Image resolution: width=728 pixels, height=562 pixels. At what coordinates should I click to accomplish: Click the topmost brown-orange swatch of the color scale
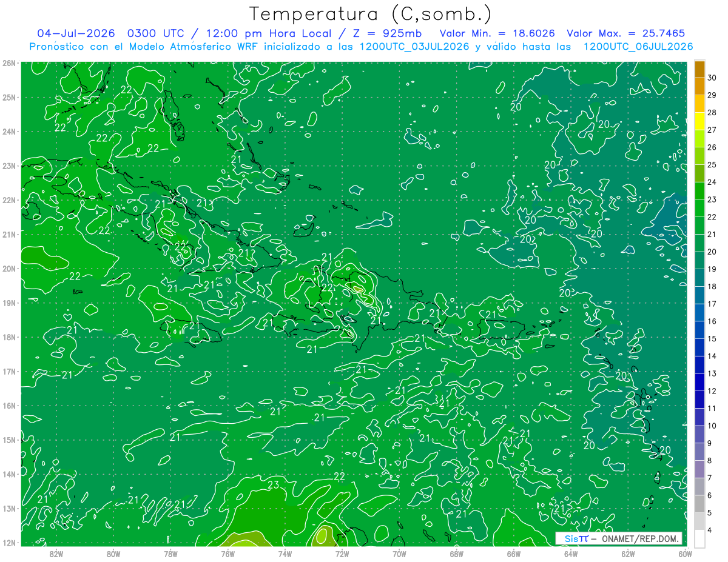tap(699, 69)
